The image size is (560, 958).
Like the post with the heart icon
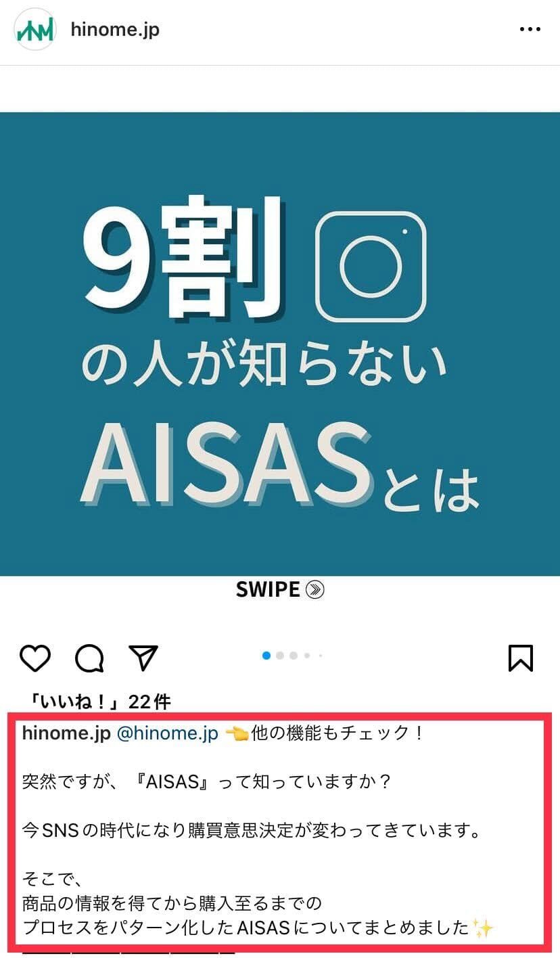[34, 658]
